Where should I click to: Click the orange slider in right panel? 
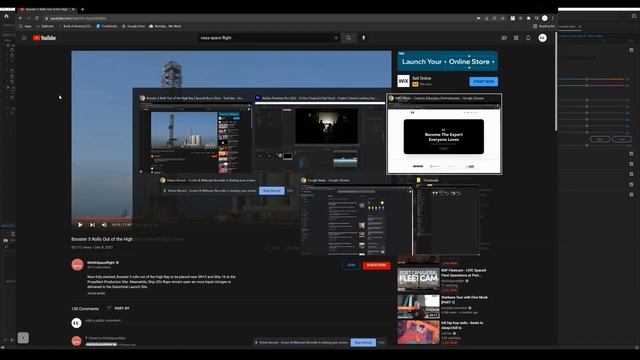tap(591, 79)
